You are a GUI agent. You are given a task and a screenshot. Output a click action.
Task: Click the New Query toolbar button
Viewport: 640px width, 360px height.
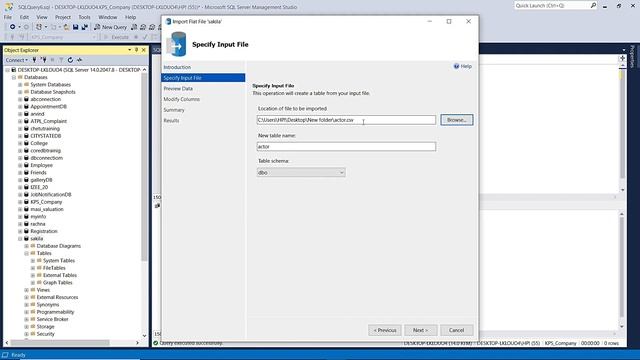coord(110,27)
